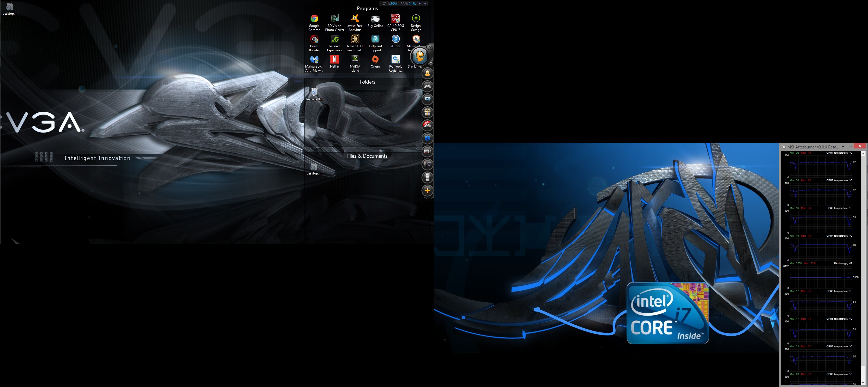The height and width of the screenshot is (387, 868).
Task: Launch Origin from Programs fence
Action: click(375, 61)
